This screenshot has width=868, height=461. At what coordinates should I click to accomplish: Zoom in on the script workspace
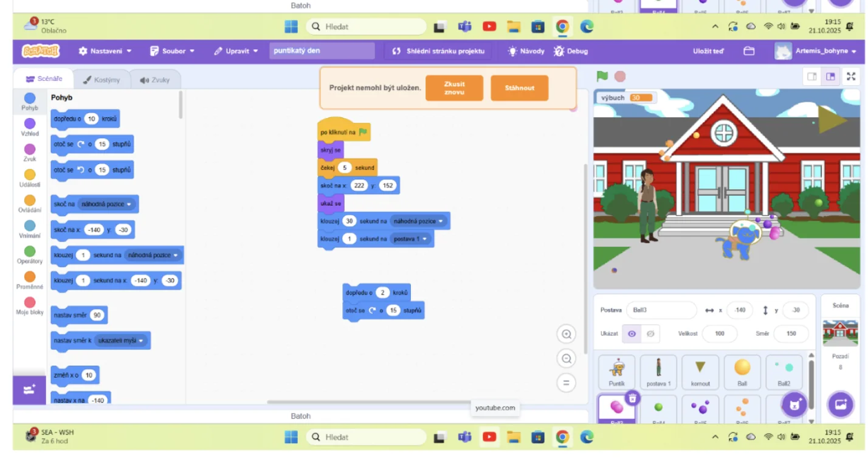pyautogui.click(x=567, y=334)
